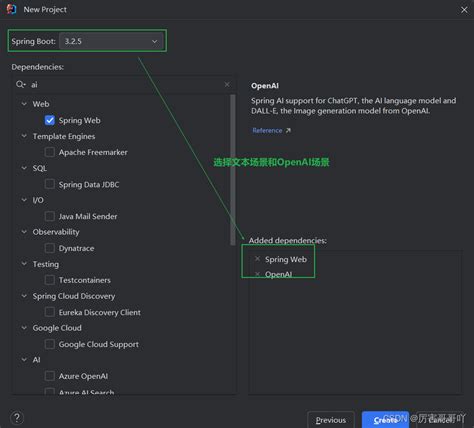This screenshot has width=474, height=428.
Task: Click the dependency list scrollbar
Action: (x=233, y=170)
